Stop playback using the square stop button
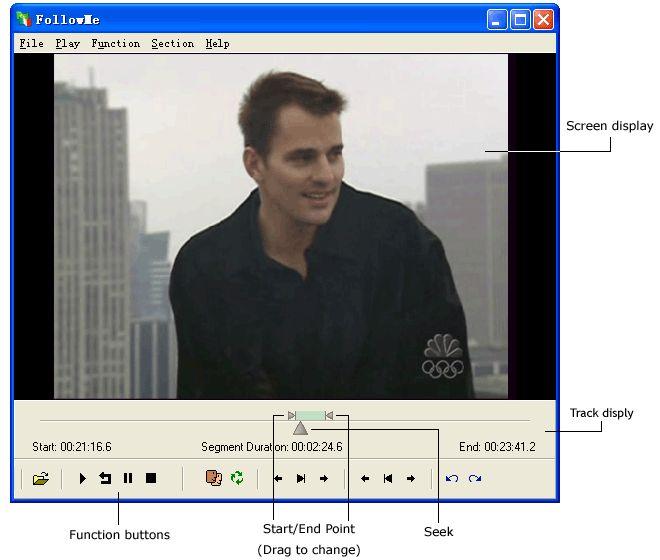The width and height of the screenshot is (660, 560). point(151,479)
